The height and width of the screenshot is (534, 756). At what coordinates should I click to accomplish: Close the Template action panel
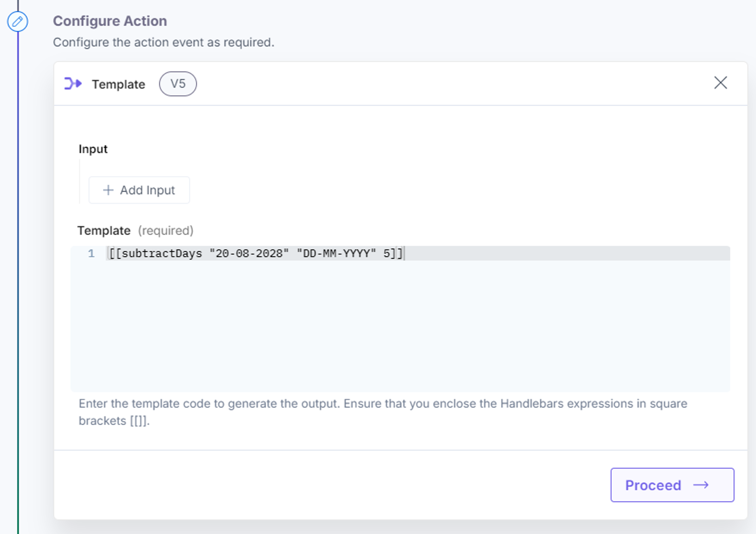tap(720, 83)
